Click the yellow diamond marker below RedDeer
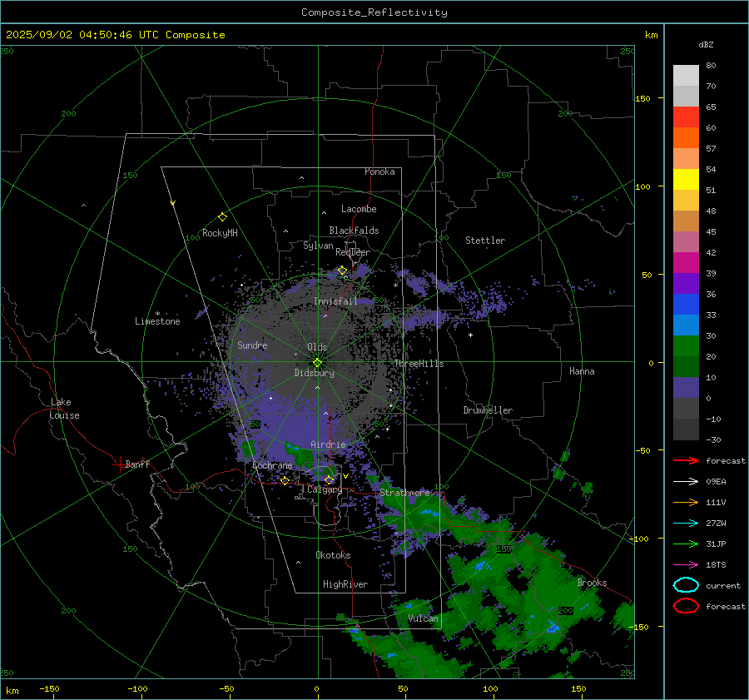Viewport: 749px width, 700px height. click(x=342, y=271)
